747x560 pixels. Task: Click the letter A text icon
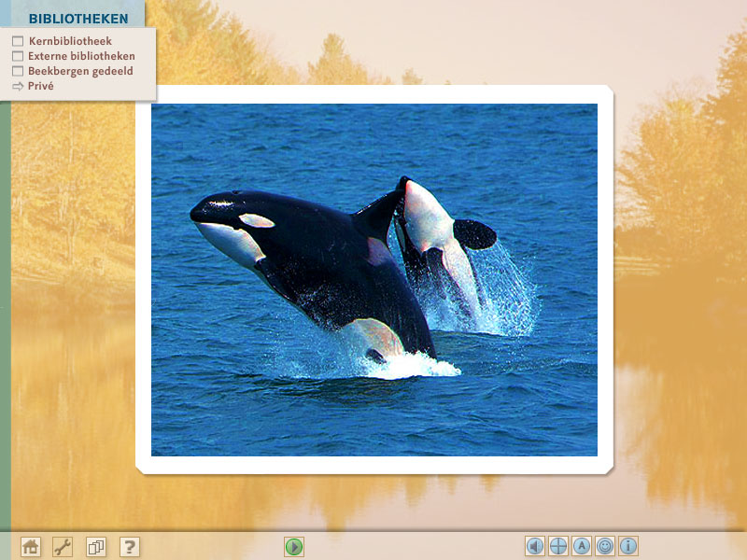coord(581,546)
